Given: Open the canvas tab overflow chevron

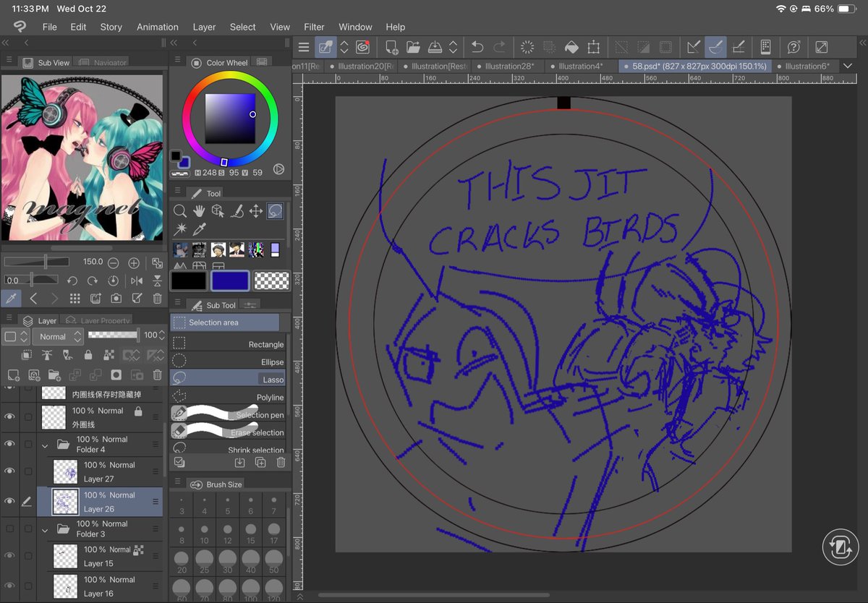Looking at the screenshot, I should click(848, 66).
